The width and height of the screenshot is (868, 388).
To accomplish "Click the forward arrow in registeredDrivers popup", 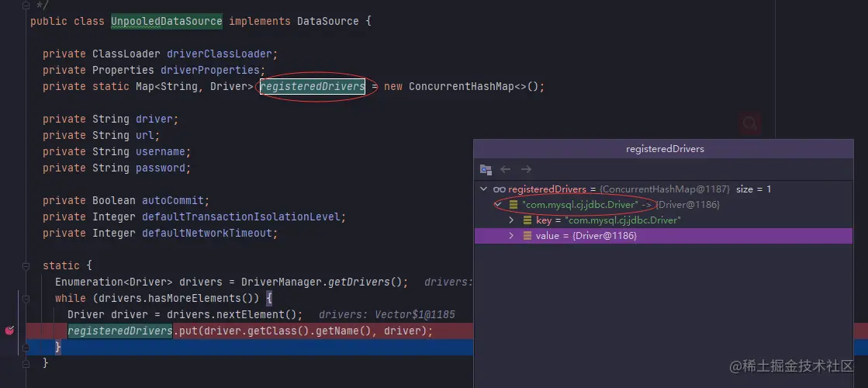I will coord(526,169).
